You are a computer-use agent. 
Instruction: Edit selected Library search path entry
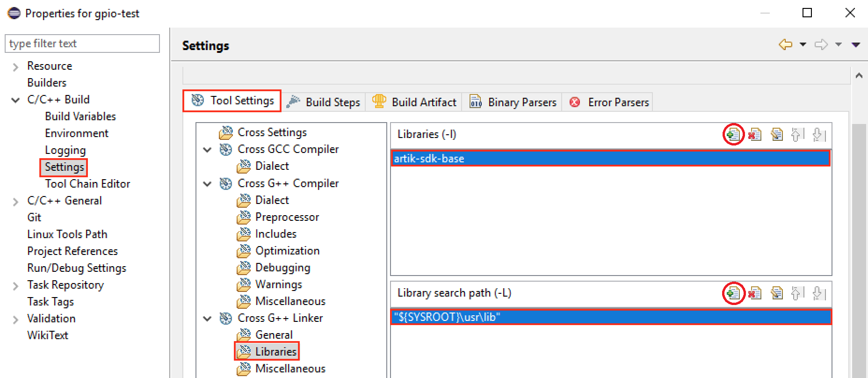pyautogui.click(x=777, y=293)
